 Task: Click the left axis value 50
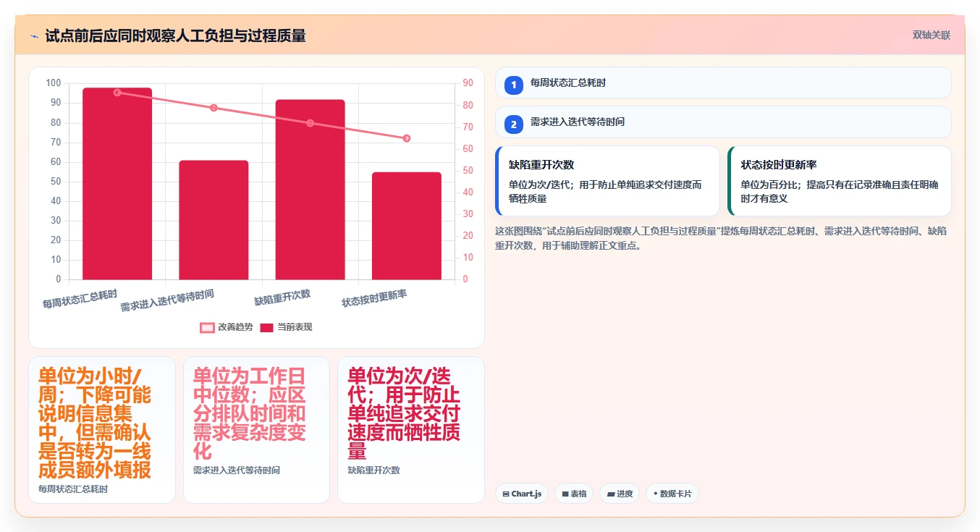pyautogui.click(x=55, y=182)
